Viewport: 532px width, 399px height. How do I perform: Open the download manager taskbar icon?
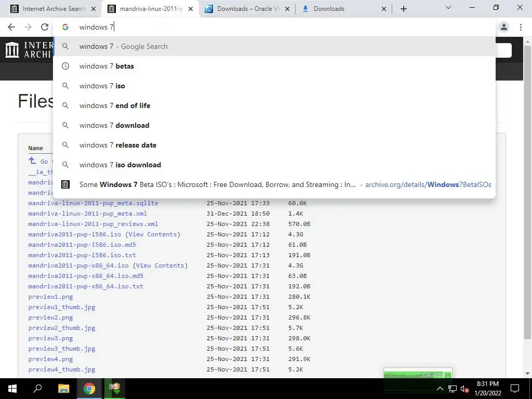pyautogui.click(x=115, y=389)
